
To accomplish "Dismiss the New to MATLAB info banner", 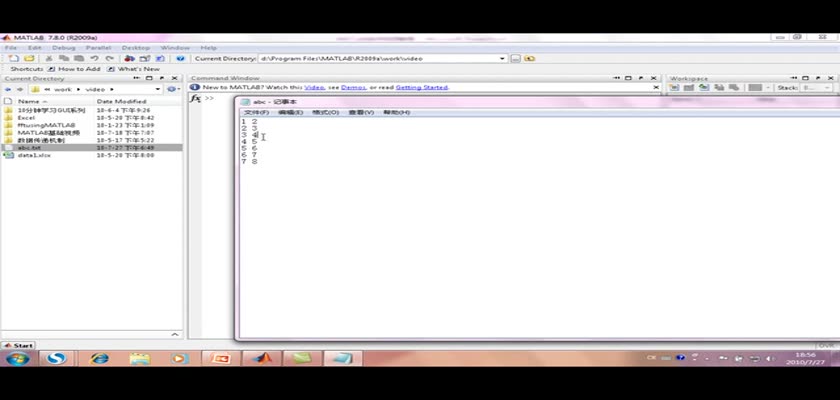I will (x=656, y=87).
